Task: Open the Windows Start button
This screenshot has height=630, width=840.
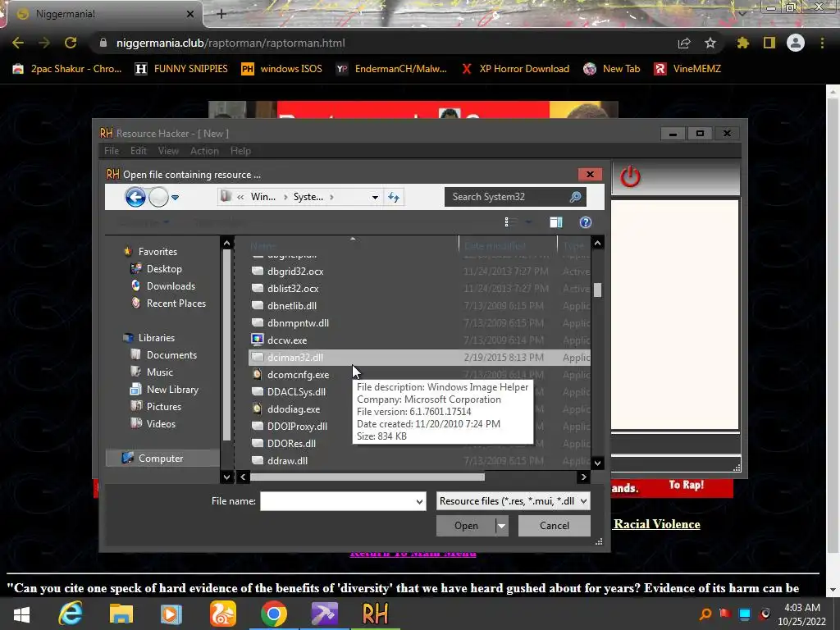Action: [x=21, y=614]
